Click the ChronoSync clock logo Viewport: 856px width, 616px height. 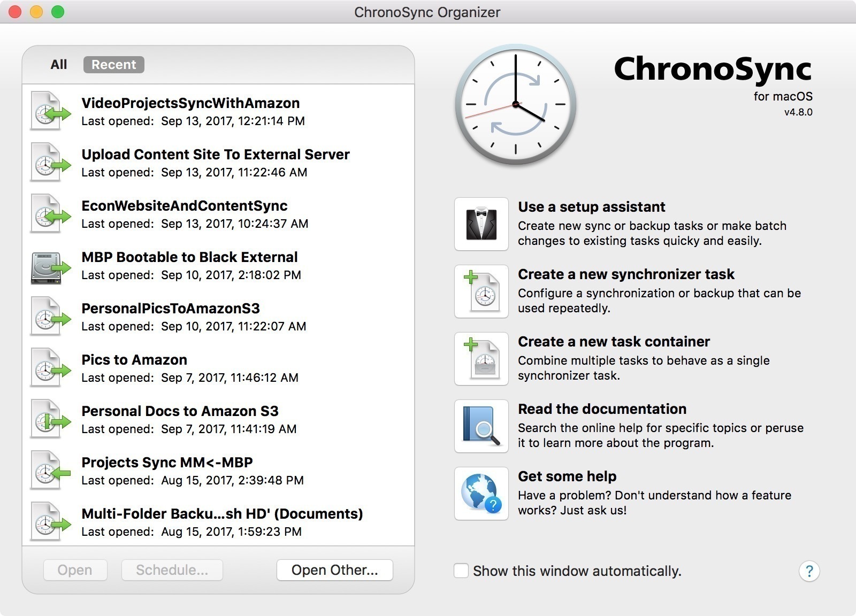point(516,105)
